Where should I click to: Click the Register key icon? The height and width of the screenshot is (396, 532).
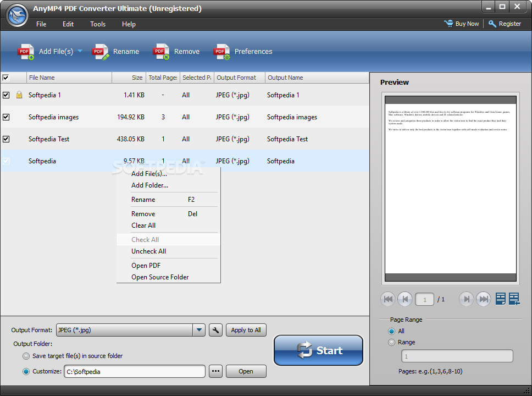(492, 24)
